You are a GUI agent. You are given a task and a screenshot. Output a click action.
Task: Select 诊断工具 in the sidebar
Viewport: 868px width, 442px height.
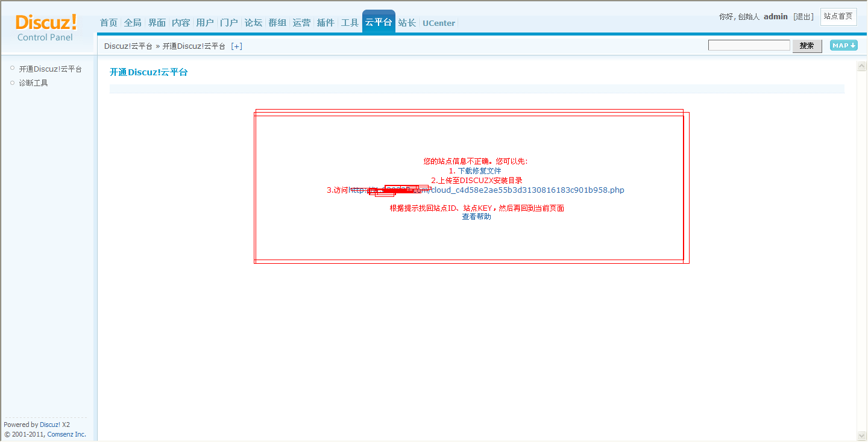[x=33, y=83]
